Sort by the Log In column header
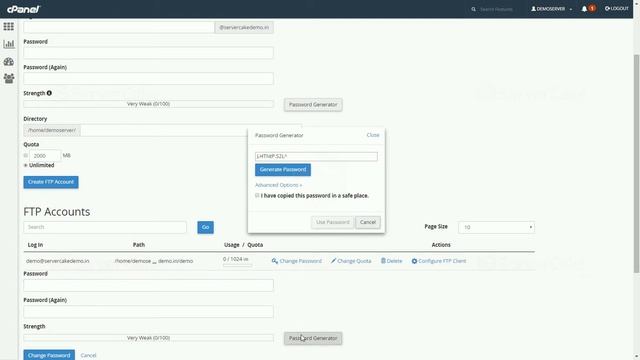Viewport: 640px width, 360px height. [x=35, y=245]
